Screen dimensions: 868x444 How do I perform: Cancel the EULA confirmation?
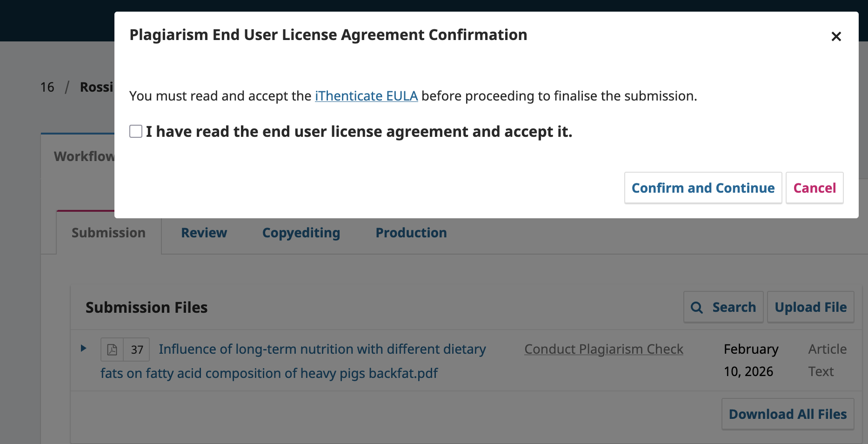pos(814,188)
